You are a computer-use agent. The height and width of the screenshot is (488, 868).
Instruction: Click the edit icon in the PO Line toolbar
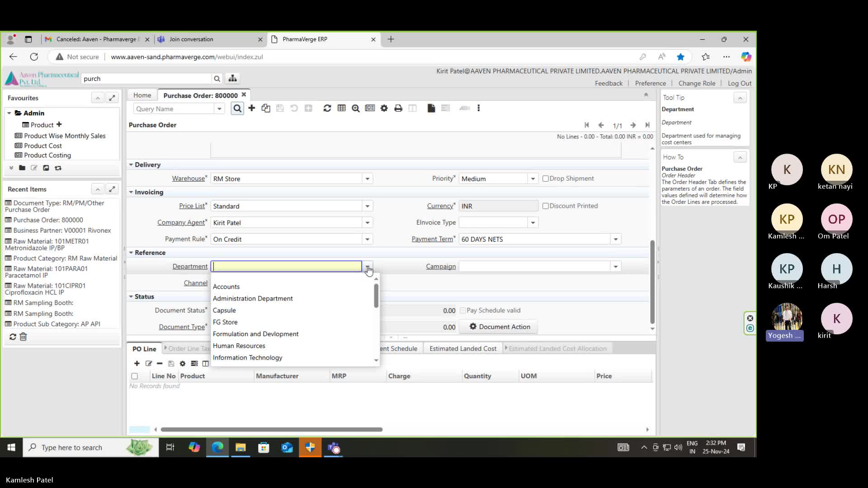149,363
